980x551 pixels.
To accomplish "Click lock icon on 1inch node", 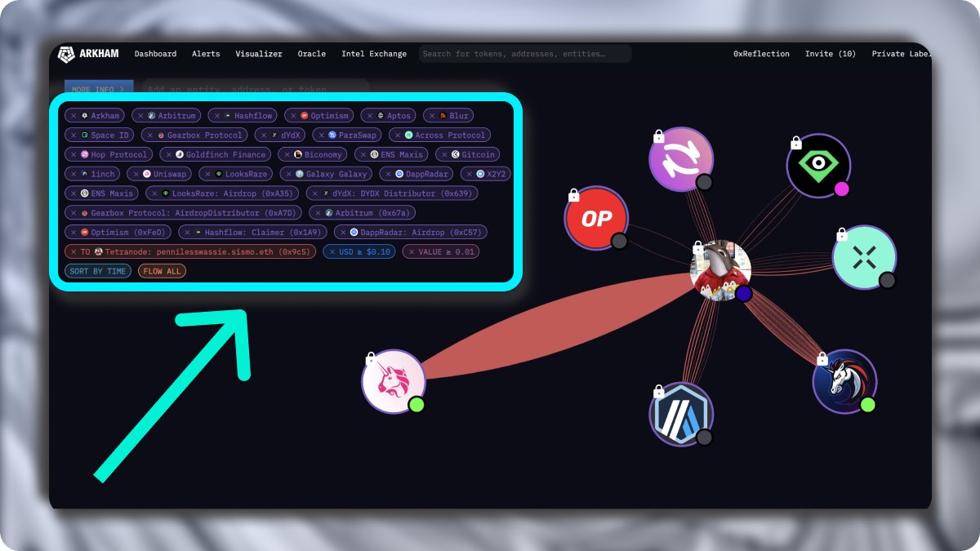I will click(x=822, y=358).
